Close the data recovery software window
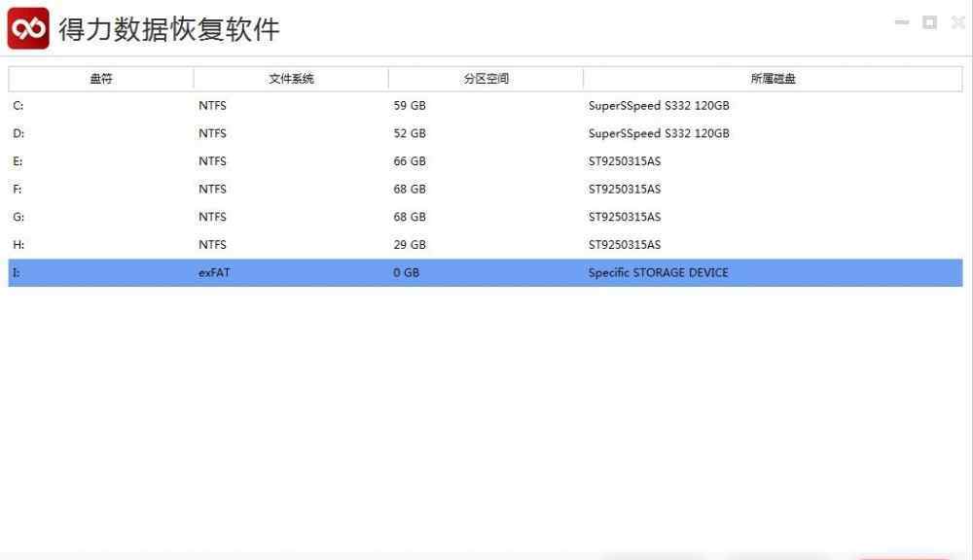The image size is (973, 560). [x=957, y=22]
